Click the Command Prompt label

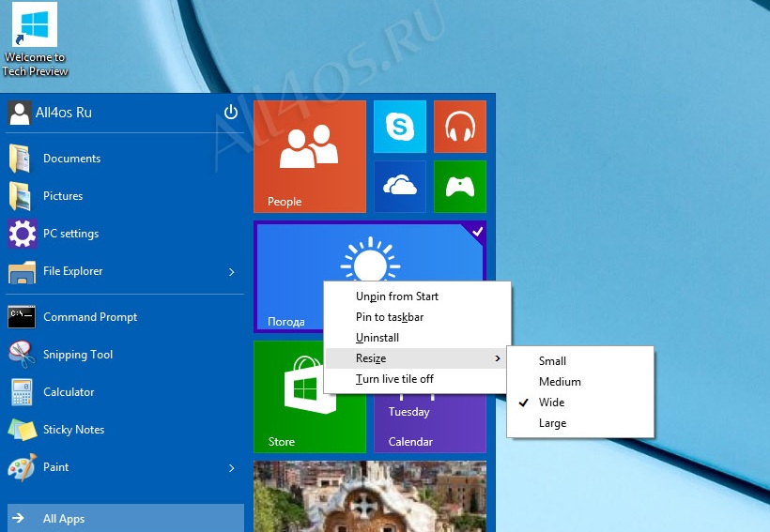(90, 317)
